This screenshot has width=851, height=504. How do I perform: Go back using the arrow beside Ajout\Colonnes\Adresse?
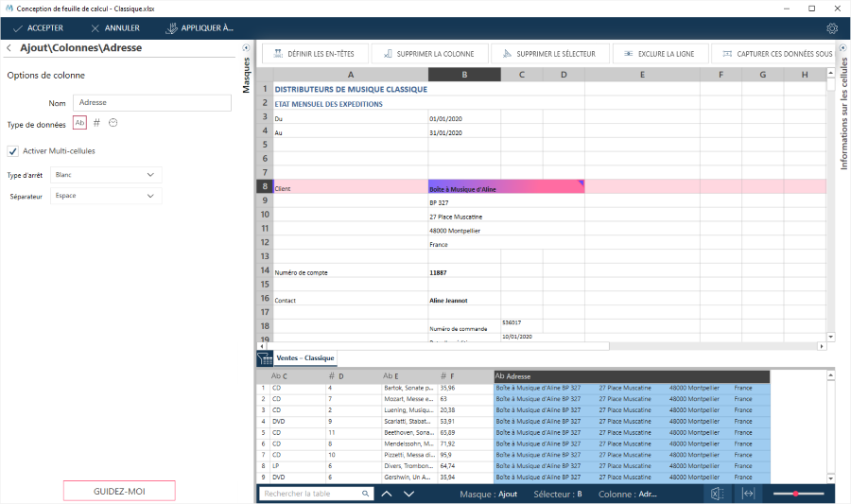[x=9, y=47]
